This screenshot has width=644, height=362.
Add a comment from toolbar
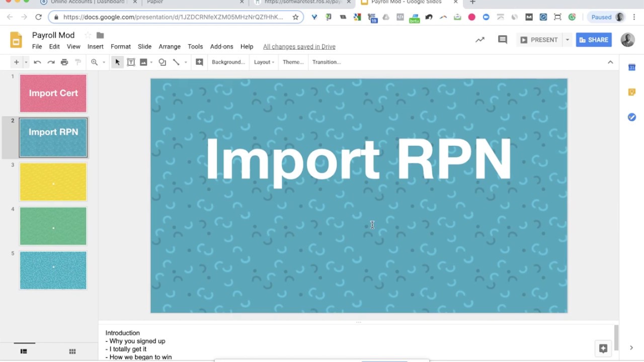coord(199,62)
